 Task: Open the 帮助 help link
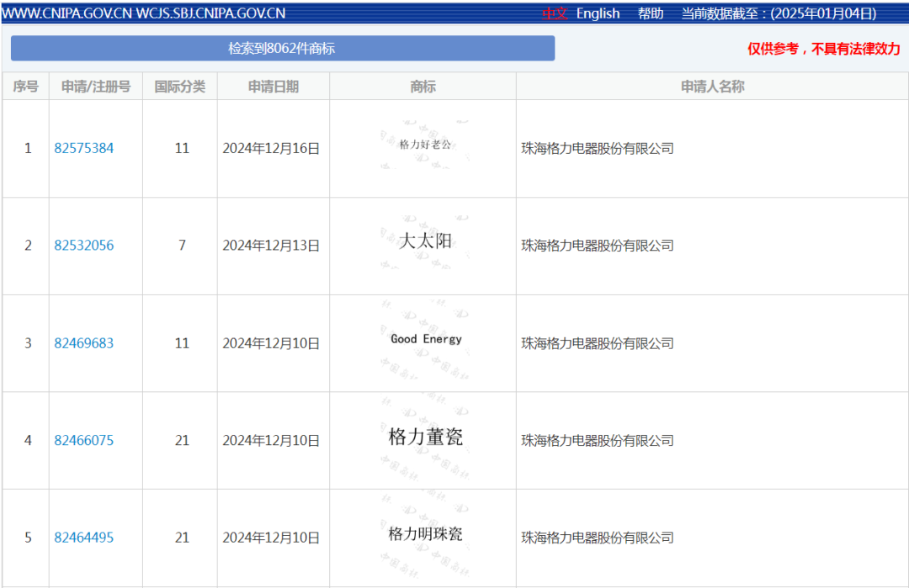651,13
